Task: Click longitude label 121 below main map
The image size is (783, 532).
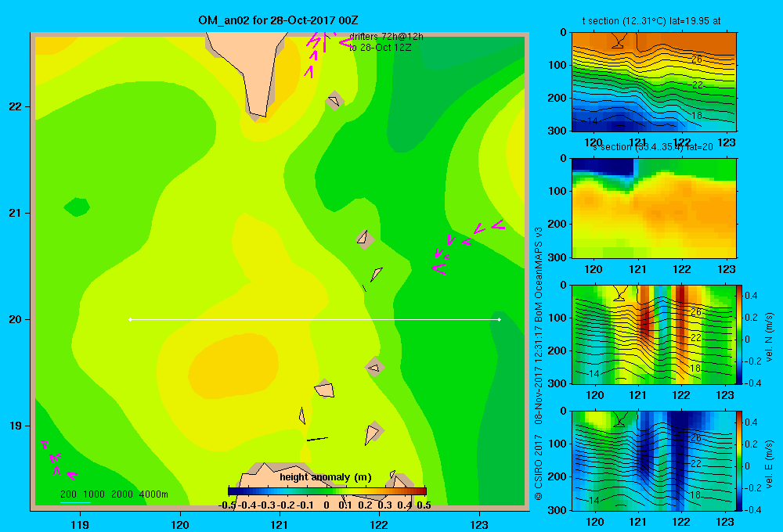Action: (x=280, y=524)
